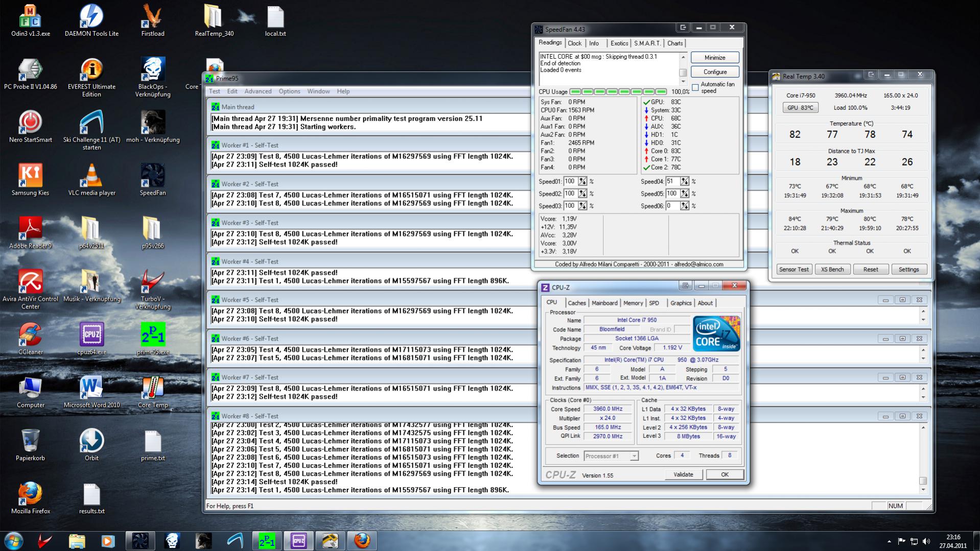Click Speed06 spinner arrows in SpeedFan
The height and width of the screenshot is (551, 980).
point(685,206)
